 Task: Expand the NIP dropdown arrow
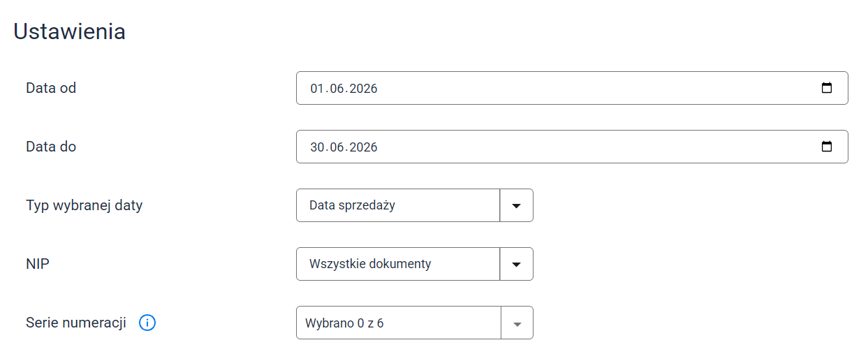click(x=517, y=264)
